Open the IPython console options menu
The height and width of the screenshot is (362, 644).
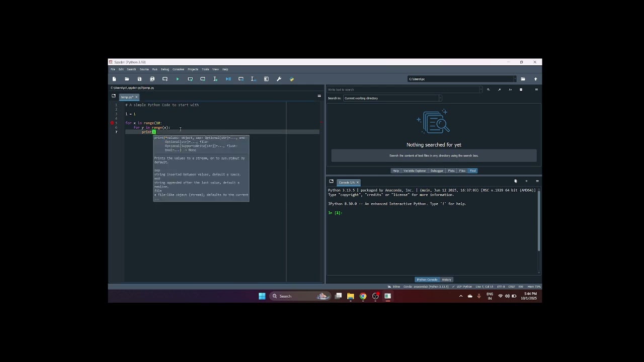[x=537, y=181]
